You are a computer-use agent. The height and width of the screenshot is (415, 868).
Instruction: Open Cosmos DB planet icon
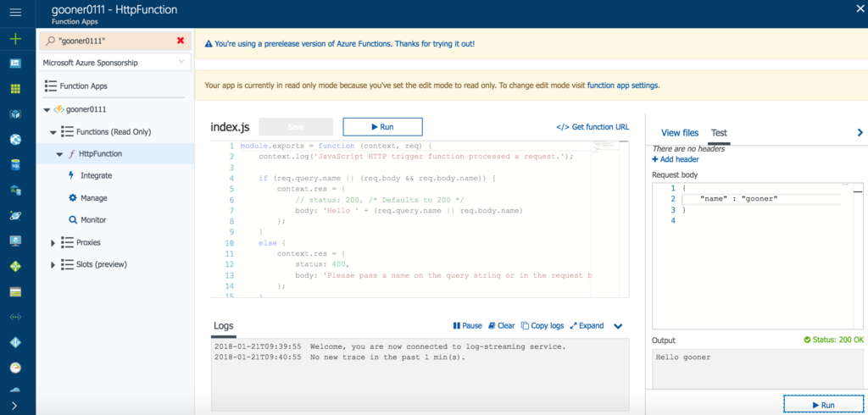click(x=15, y=215)
